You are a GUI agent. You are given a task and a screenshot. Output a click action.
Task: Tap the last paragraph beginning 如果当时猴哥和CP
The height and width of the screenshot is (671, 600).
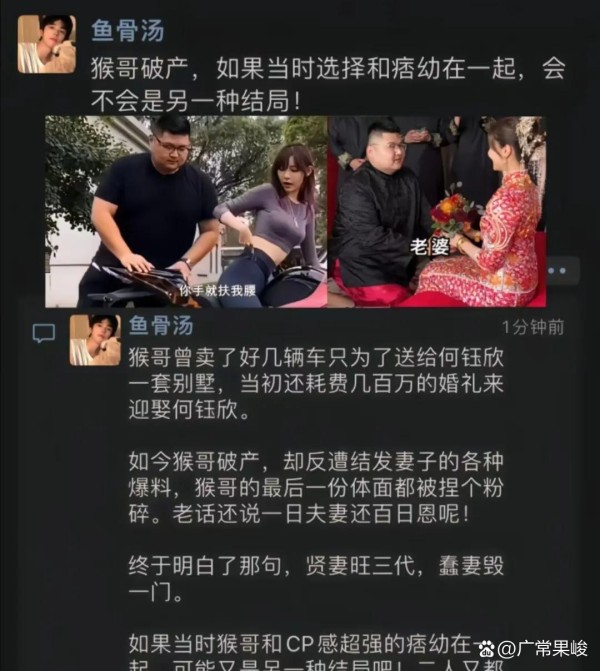[316, 653]
